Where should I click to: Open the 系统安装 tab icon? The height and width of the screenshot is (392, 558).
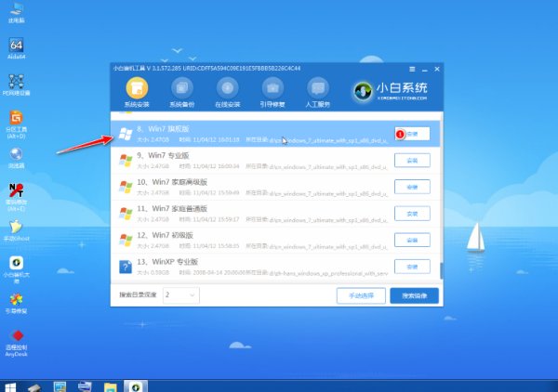pos(137,88)
